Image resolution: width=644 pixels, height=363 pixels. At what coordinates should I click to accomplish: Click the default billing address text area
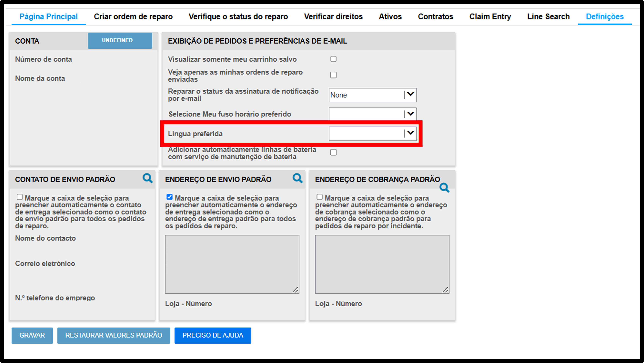[x=382, y=264]
